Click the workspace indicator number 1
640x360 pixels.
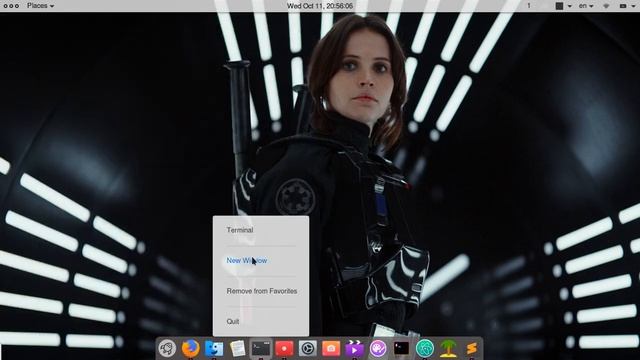529,6
